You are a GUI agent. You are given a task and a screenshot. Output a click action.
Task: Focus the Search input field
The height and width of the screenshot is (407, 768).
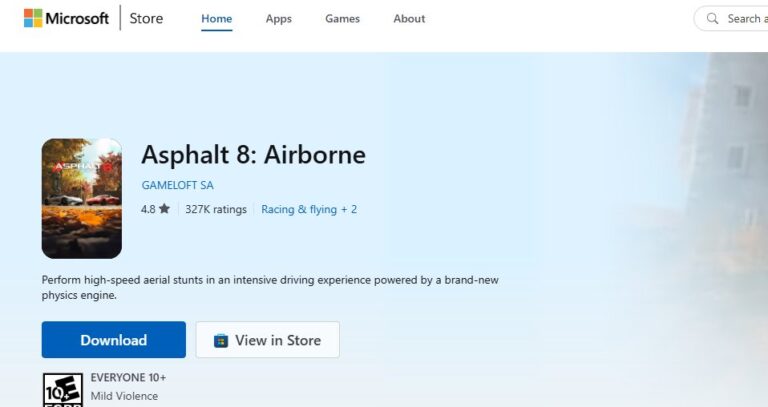[x=731, y=19]
